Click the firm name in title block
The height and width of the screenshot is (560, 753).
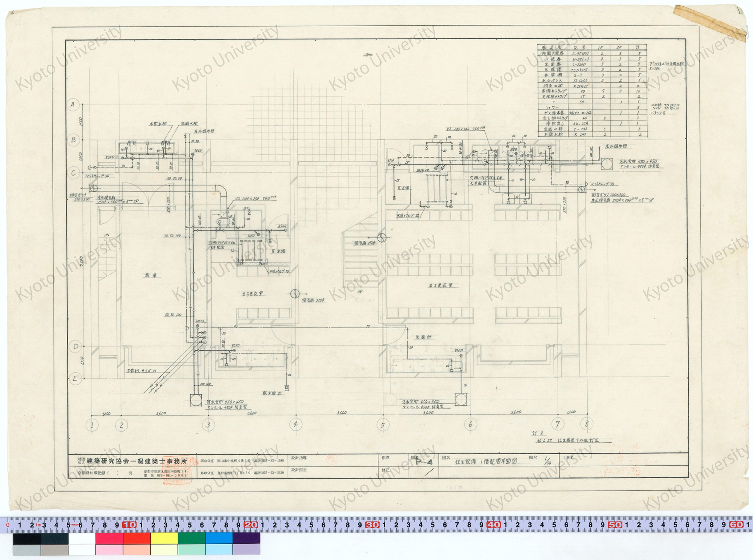coord(137,461)
